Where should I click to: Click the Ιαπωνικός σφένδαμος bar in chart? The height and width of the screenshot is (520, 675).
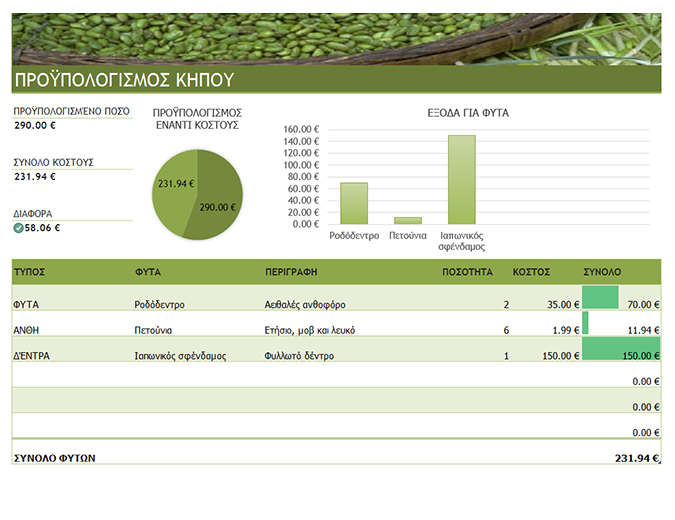click(x=461, y=180)
